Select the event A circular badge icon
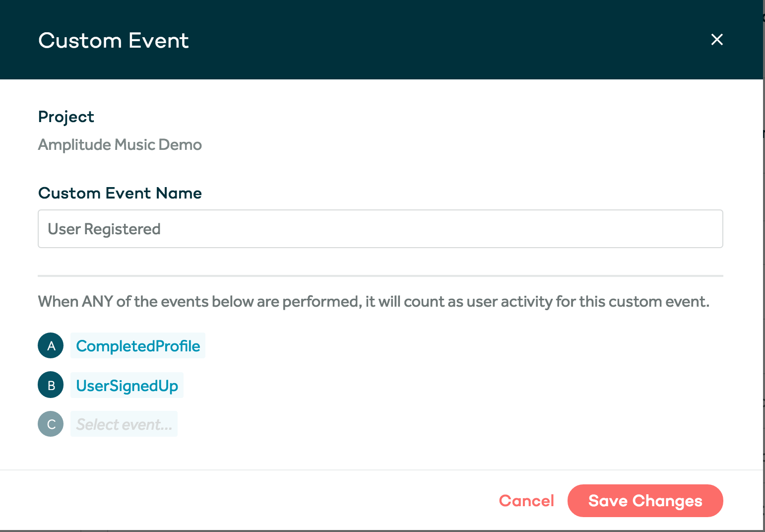Image resolution: width=765 pixels, height=532 pixels. [x=51, y=345]
